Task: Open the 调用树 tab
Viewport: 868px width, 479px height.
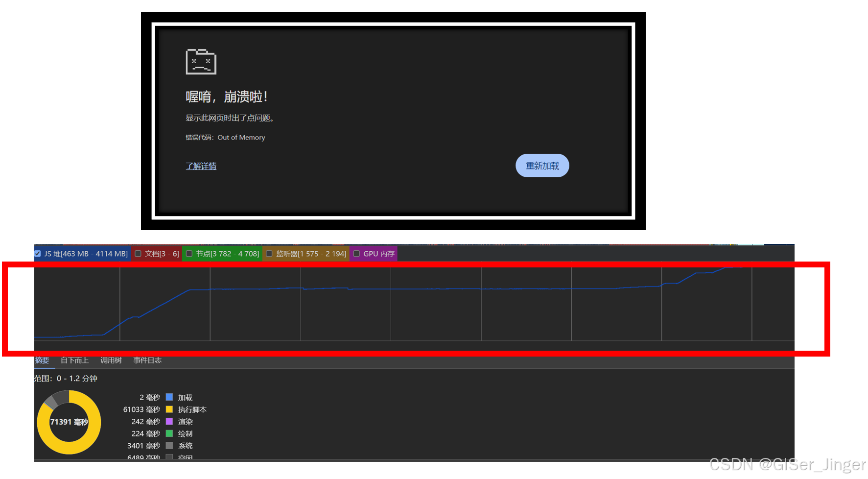Action: [111, 360]
